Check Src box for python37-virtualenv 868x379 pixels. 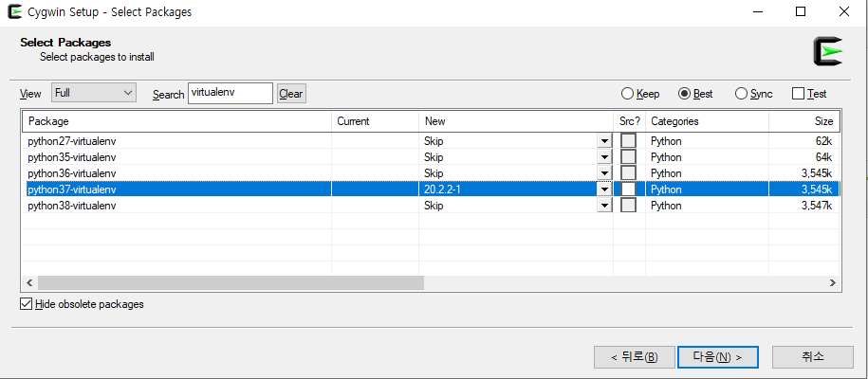pyautogui.click(x=628, y=189)
